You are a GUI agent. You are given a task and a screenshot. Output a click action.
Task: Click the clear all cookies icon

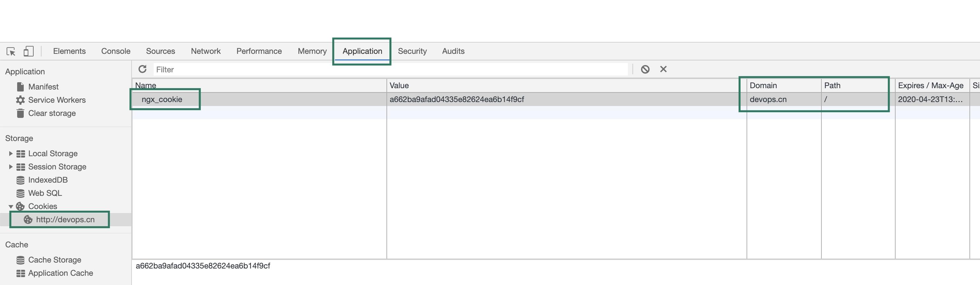(x=645, y=69)
